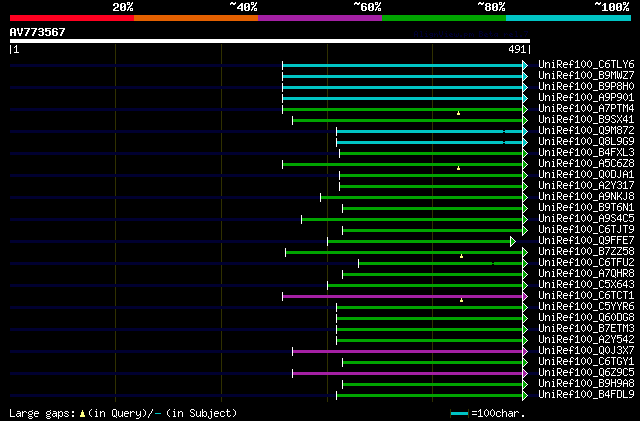Click the ~40% legend label
640x421 pixels.
point(243,7)
